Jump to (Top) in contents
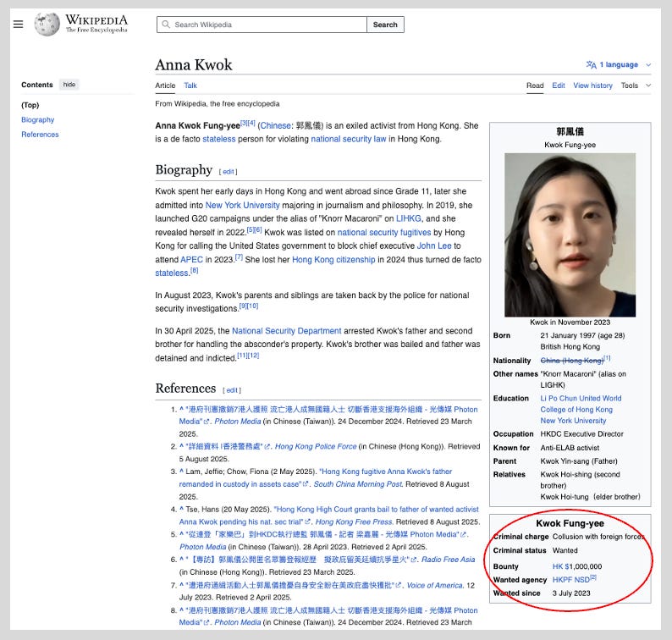This screenshot has width=672, height=640. pyautogui.click(x=30, y=105)
